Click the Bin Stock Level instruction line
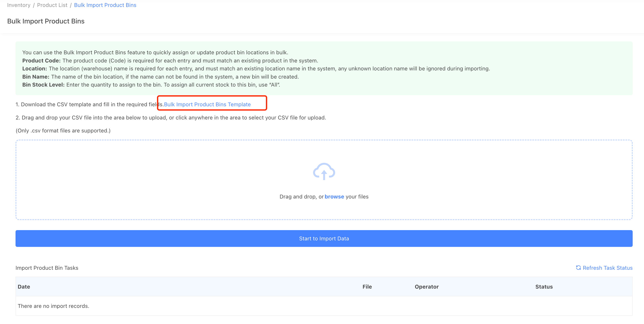644x324 pixels. click(151, 85)
